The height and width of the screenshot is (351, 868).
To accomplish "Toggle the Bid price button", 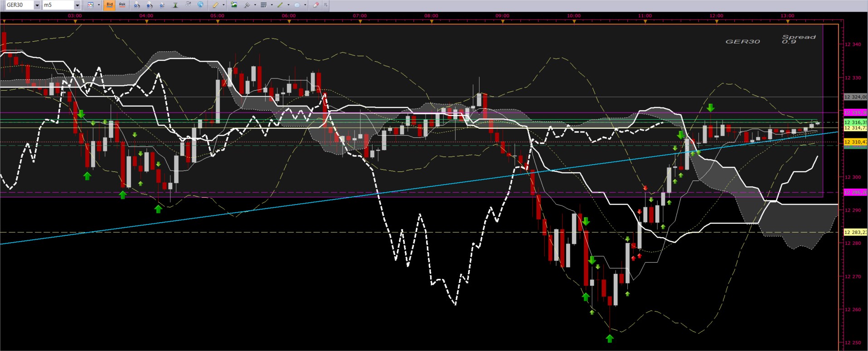I will 109,5.
